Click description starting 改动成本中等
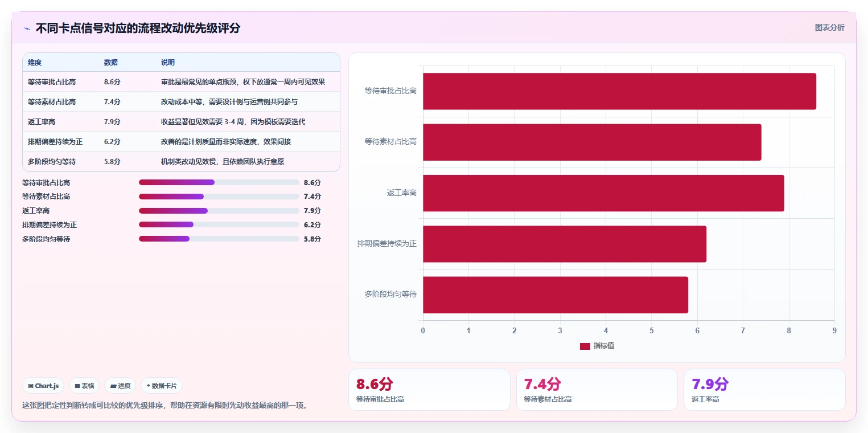The width and height of the screenshot is (868, 433). tap(229, 101)
